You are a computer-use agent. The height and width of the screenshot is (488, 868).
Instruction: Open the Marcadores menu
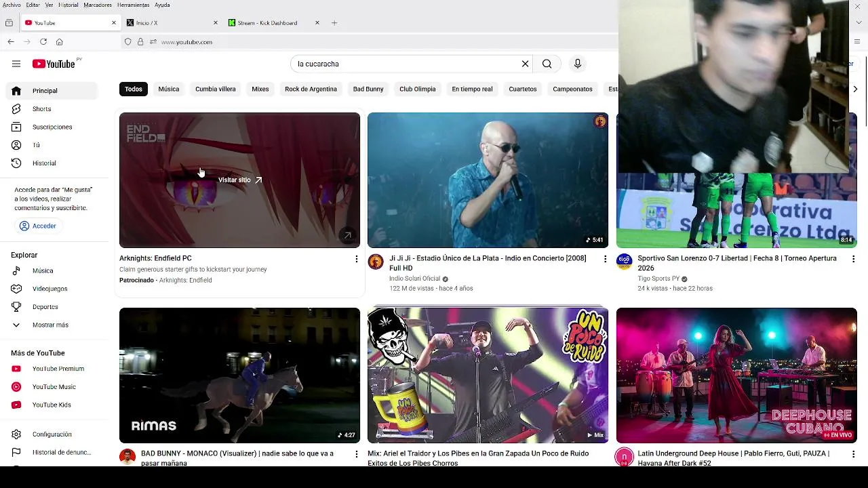98,5
